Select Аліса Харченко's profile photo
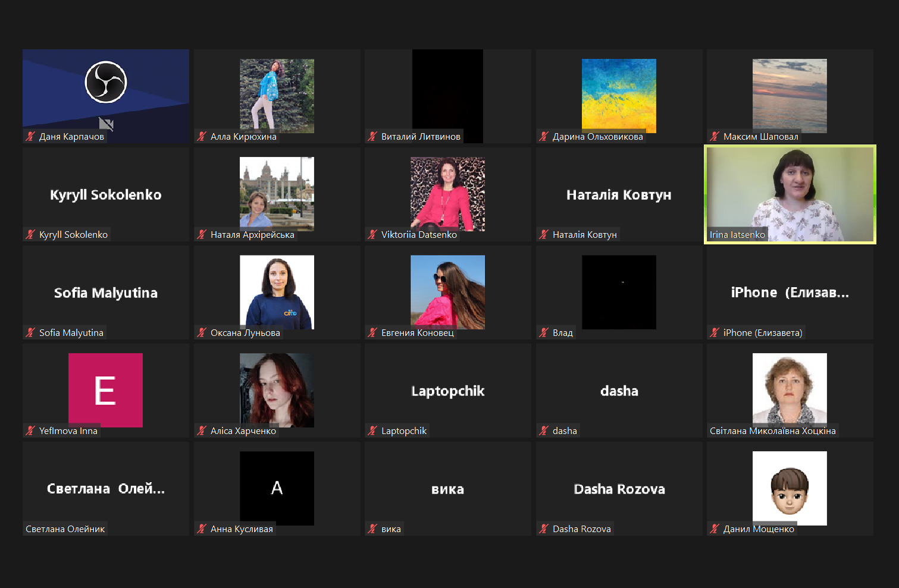Viewport: 899px width, 588px height. coord(277,390)
